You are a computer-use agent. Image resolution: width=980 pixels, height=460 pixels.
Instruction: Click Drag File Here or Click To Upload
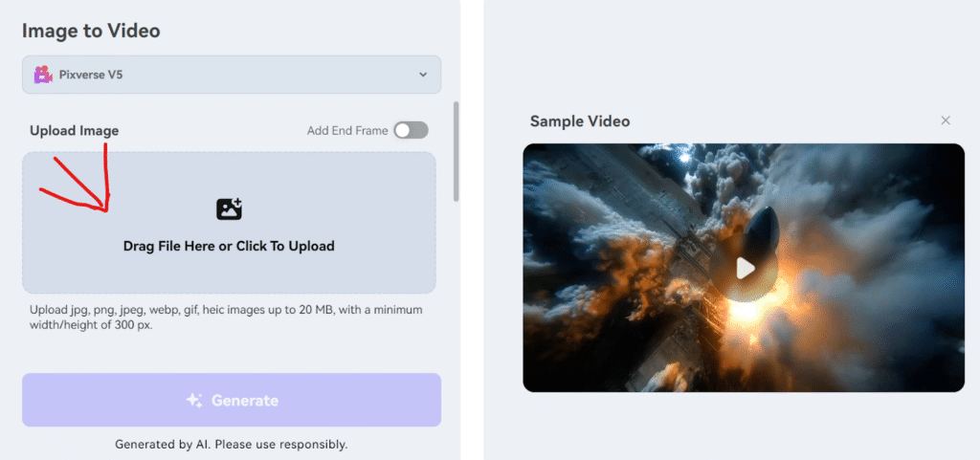[x=229, y=246]
